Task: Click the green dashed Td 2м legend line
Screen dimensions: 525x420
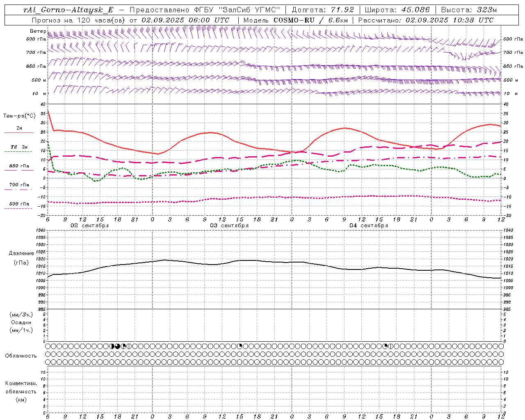Action: pos(19,152)
